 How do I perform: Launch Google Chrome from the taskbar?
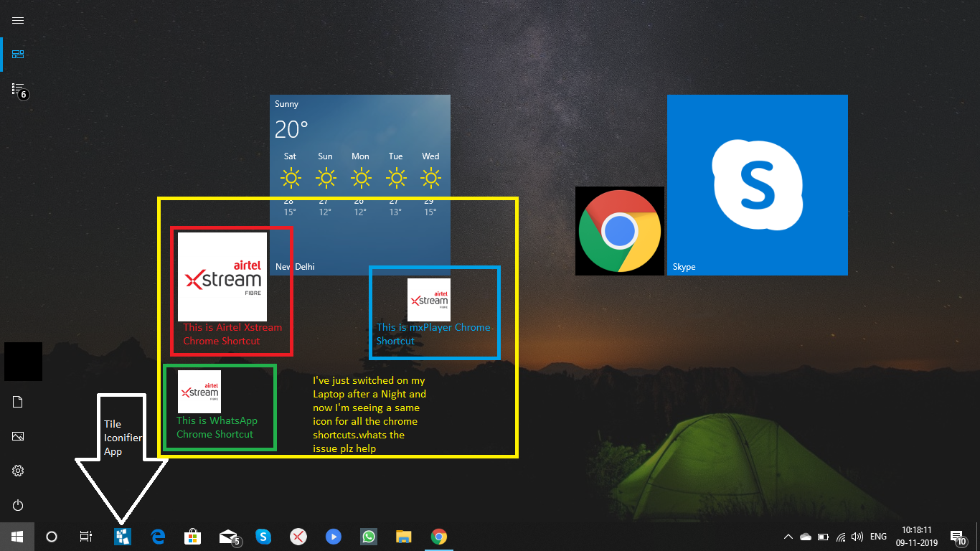(438, 536)
